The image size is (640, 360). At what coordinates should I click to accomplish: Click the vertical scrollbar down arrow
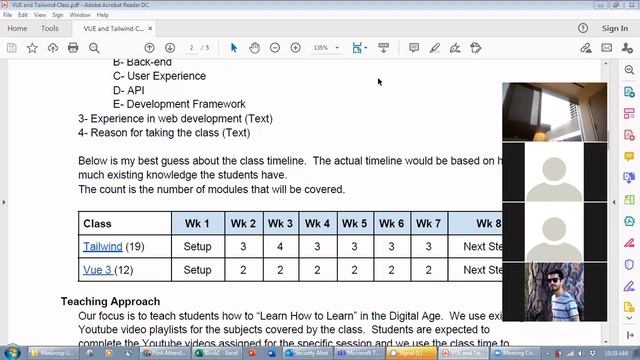click(605, 342)
